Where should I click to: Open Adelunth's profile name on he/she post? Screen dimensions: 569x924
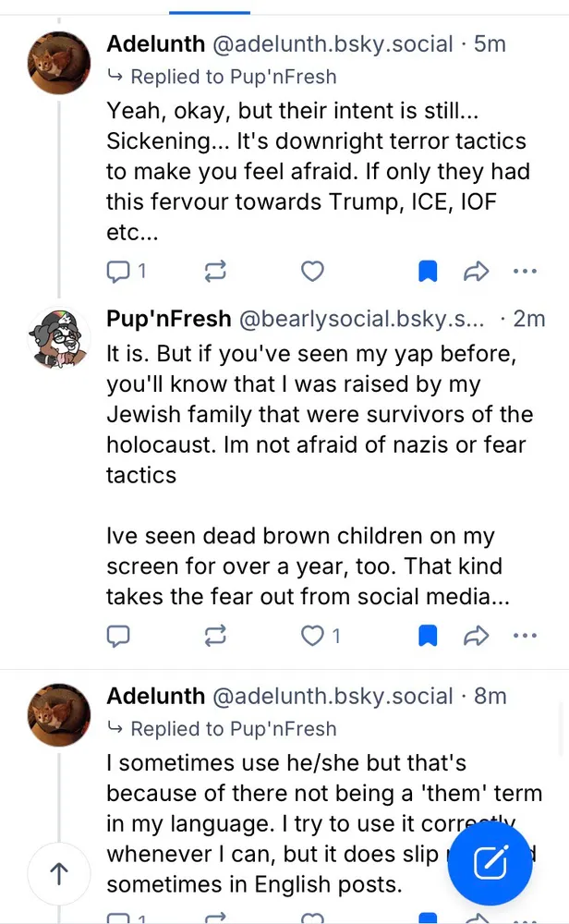(x=156, y=696)
